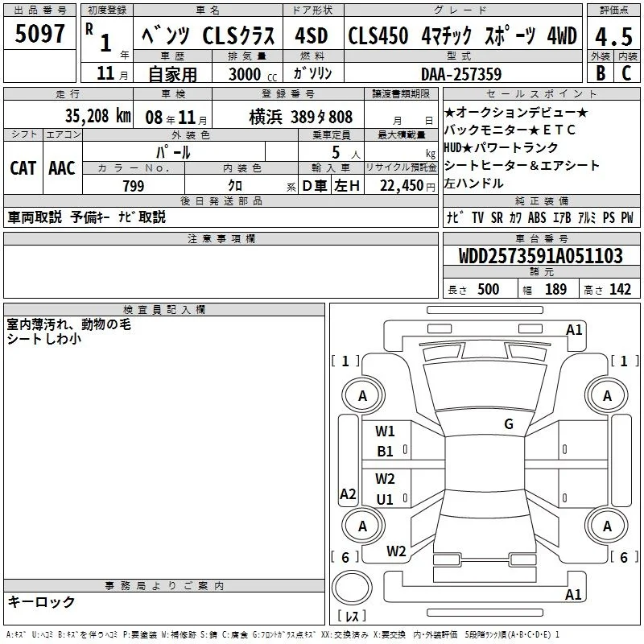The height and width of the screenshot is (644, 644).
Task: Click the W2 mark on rear-left fender
Action: [x=396, y=551]
